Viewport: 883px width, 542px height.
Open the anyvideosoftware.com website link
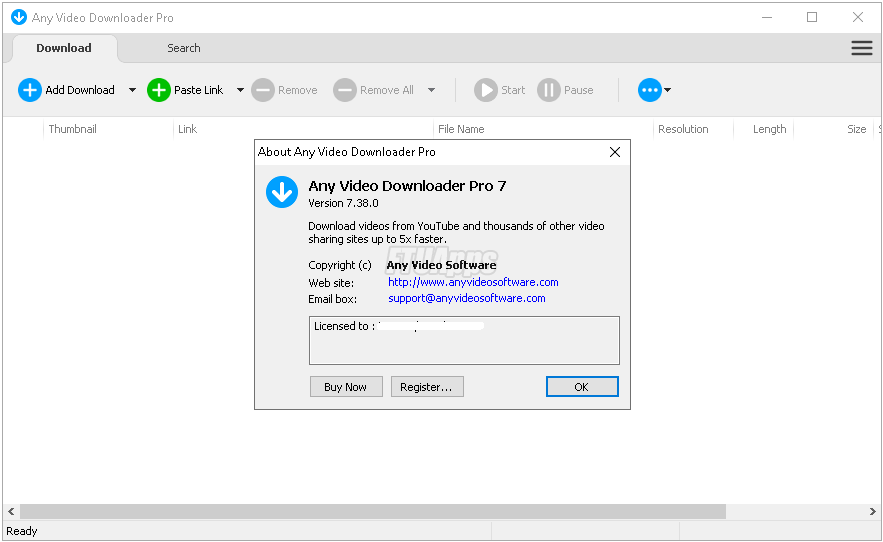pos(473,282)
